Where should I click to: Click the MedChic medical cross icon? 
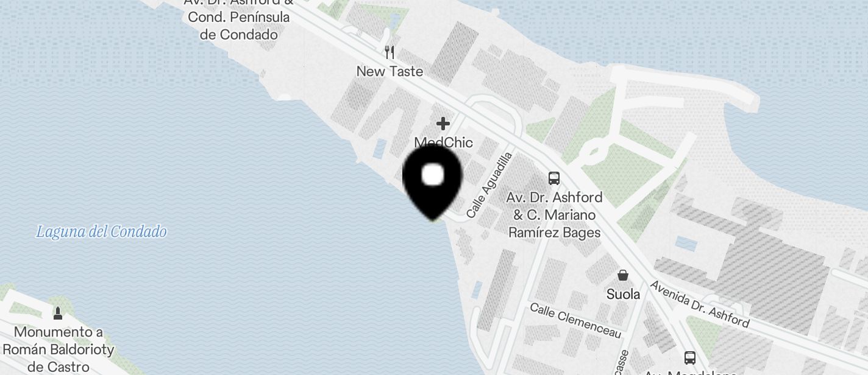coord(443,124)
